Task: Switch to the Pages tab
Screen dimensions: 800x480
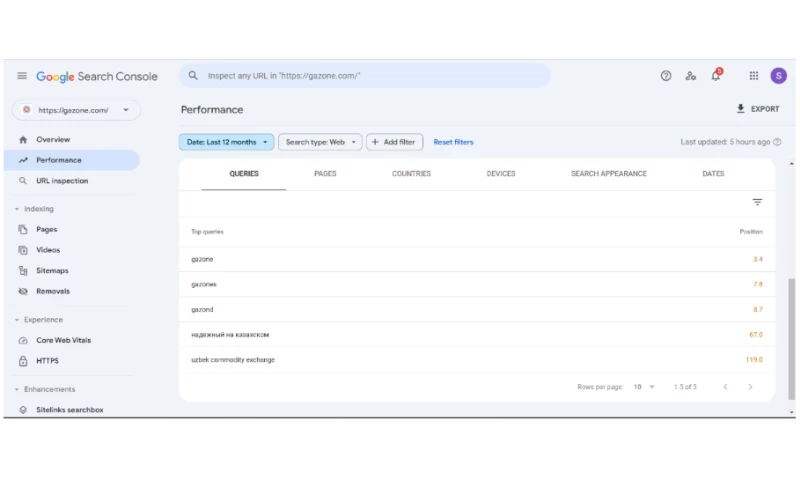Action: point(325,174)
